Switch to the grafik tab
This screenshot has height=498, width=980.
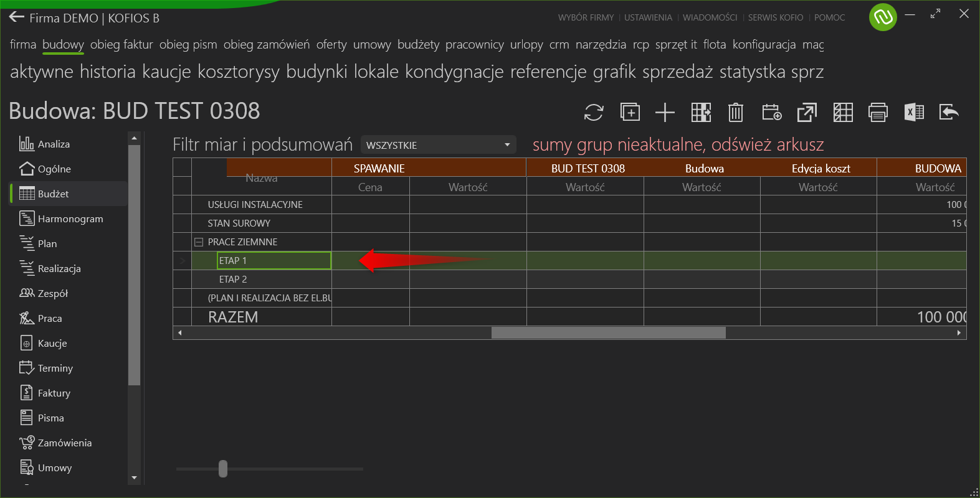pyautogui.click(x=614, y=72)
